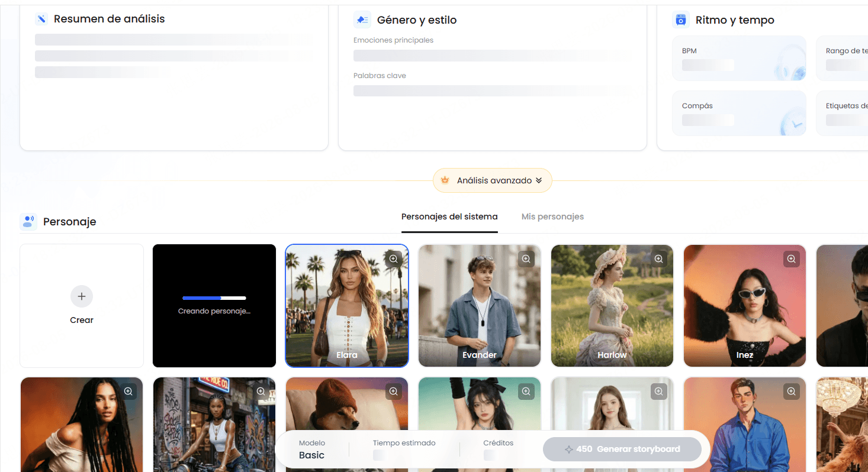This screenshot has width=868, height=472.
Task: Click the Creando personaje... status text
Action: pos(214,311)
